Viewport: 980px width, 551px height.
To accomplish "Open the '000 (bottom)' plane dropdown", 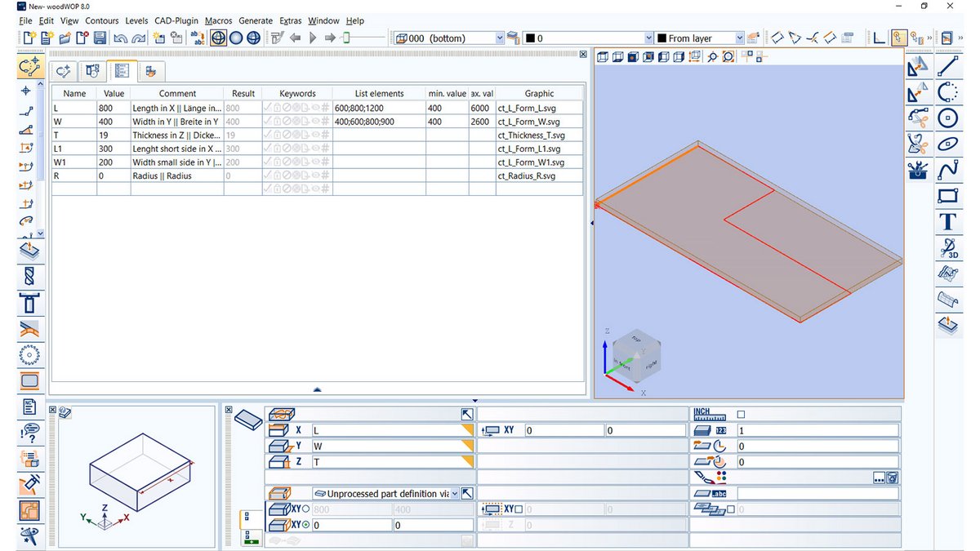I will click(x=500, y=38).
